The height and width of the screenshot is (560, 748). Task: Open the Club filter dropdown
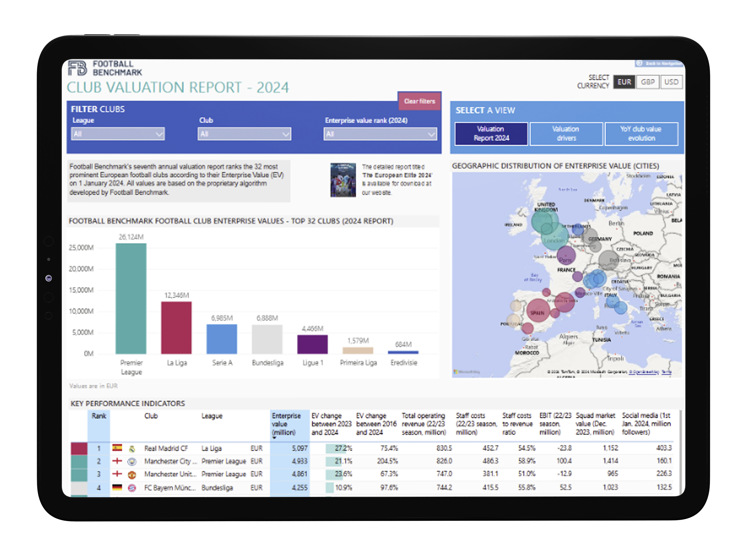(x=244, y=134)
